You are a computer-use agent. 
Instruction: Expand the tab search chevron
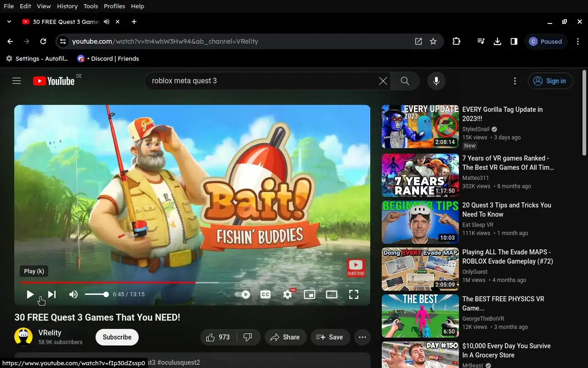9,22
